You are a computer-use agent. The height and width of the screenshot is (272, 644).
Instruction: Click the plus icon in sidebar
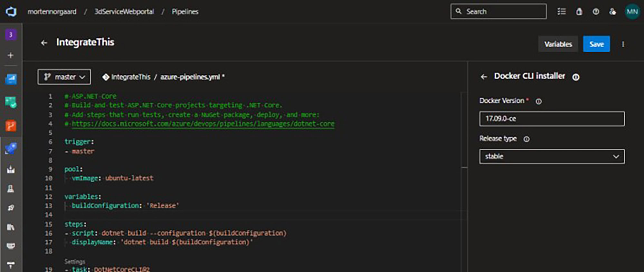11,55
